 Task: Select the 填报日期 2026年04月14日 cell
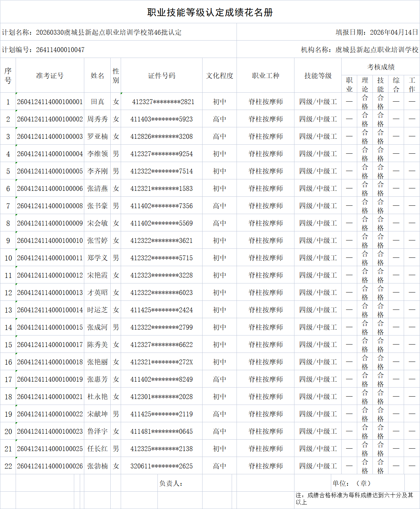click(377, 32)
